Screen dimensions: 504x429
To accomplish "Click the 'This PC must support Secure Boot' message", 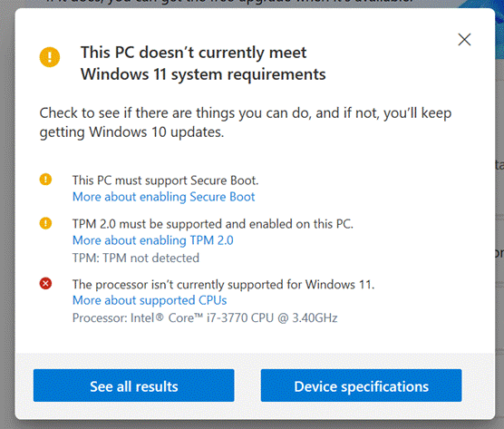I will click(x=166, y=180).
